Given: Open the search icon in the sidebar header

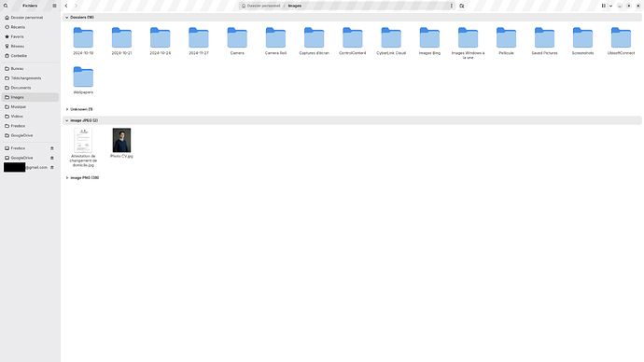Looking at the screenshot, I should click(x=6, y=6).
